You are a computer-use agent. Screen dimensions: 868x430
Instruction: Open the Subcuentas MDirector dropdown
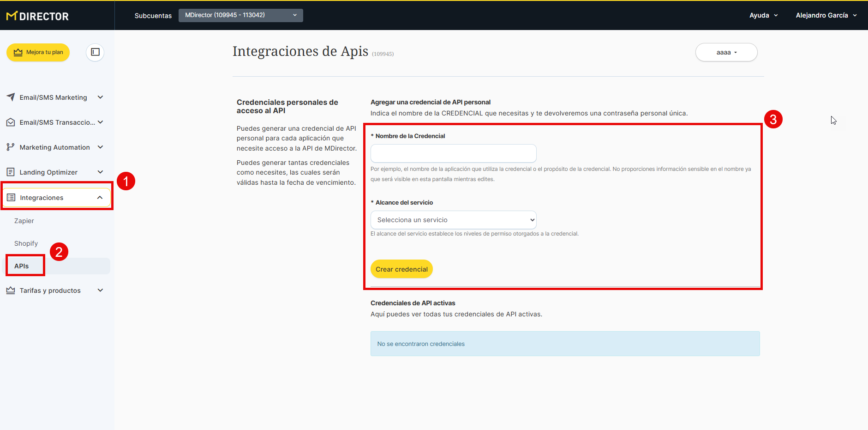click(x=240, y=15)
